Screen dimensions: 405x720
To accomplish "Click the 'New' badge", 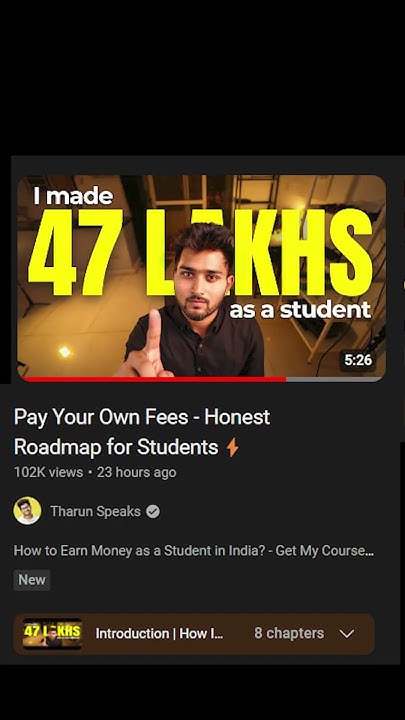I will point(32,580).
